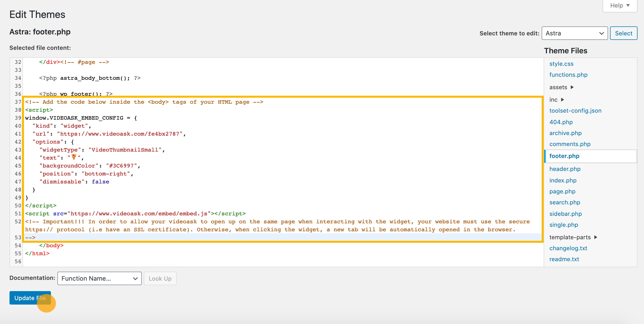The width and height of the screenshot is (644, 324).
Task: Click the Update File button
Action: coord(30,298)
